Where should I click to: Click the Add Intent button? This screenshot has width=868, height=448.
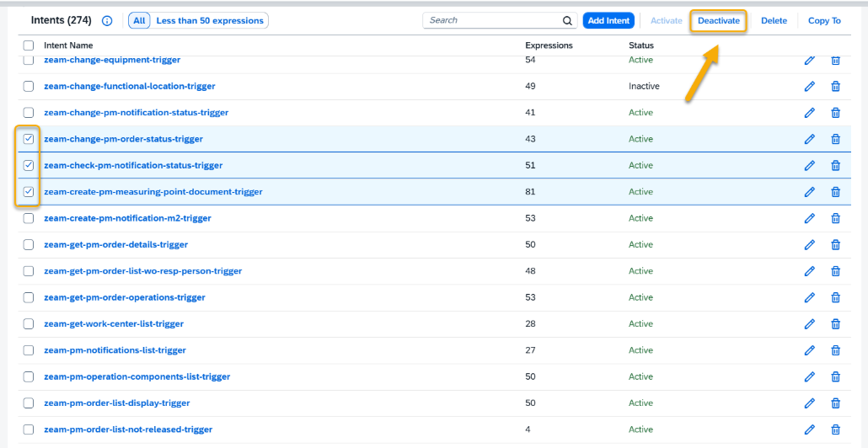[608, 21]
